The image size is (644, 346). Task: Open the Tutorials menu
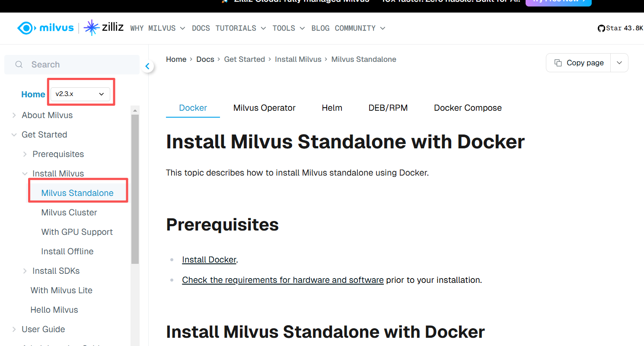[x=241, y=28]
